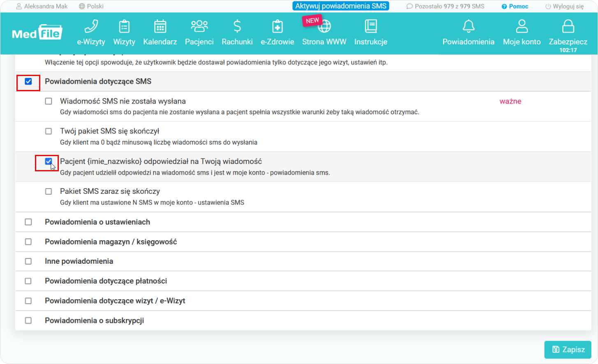The width and height of the screenshot is (598, 364).
Task: Click 'Gdy klient ma 0 bądź minusową' description
Action: coord(159,143)
